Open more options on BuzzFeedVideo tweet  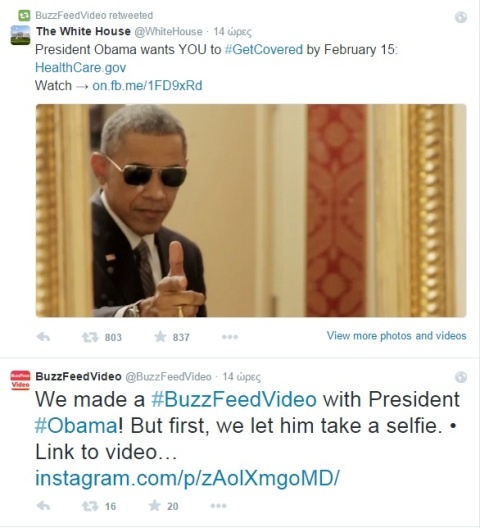pos(219,506)
